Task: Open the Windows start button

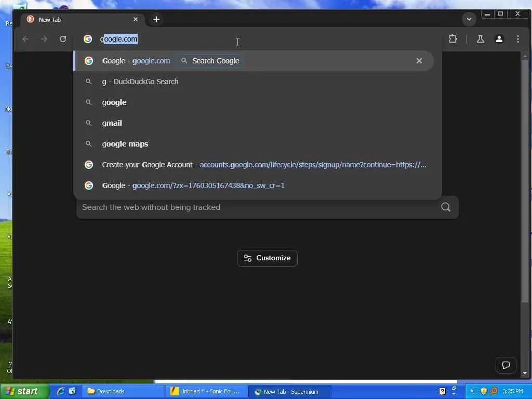Action: (24, 391)
